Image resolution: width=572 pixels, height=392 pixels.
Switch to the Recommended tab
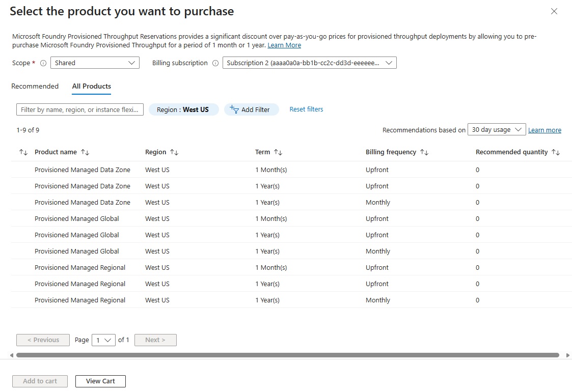coord(35,87)
